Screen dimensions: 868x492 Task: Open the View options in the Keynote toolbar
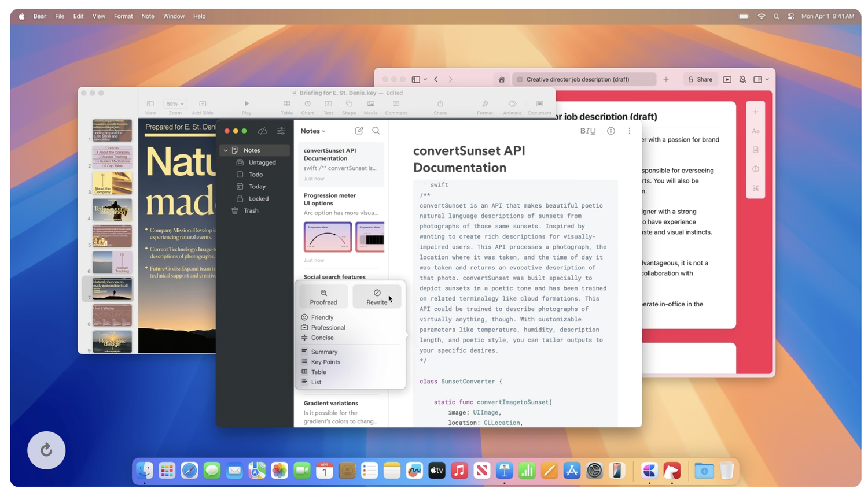pos(150,108)
